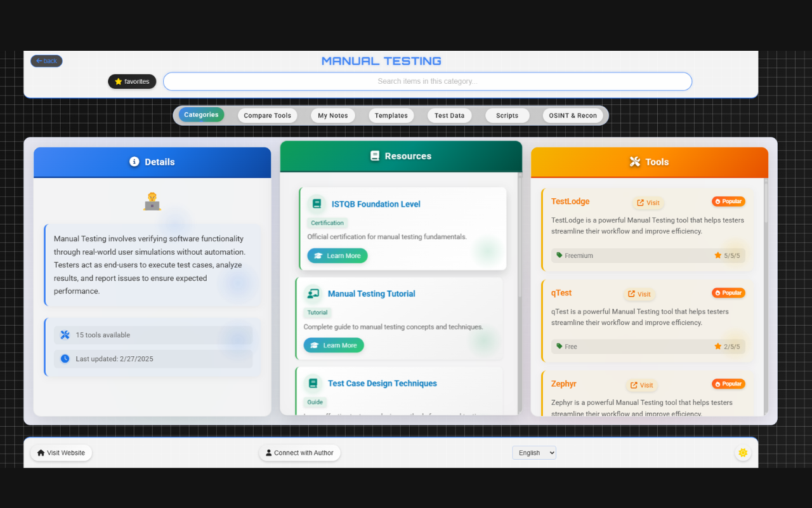The image size is (812, 508).
Task: Click the tools icon on the Tools panel header
Action: click(x=635, y=161)
